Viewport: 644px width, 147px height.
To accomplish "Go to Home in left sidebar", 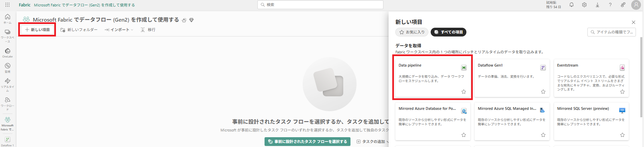I will click(x=7, y=19).
